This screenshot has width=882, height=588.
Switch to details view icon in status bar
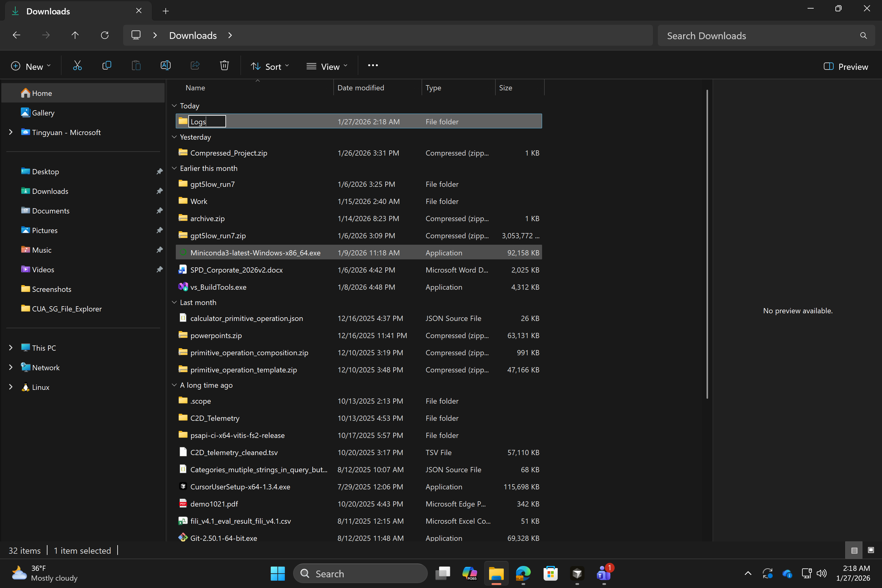click(x=854, y=550)
